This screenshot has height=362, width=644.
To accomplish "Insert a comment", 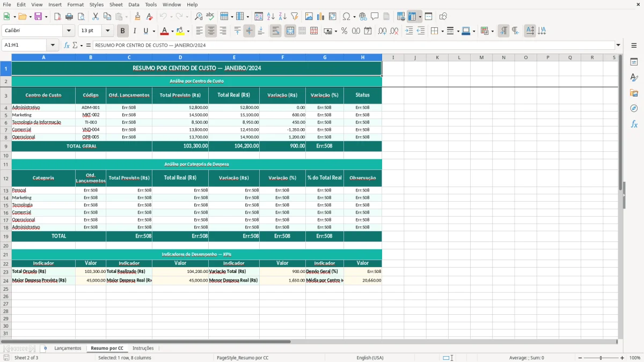I will [375, 17].
